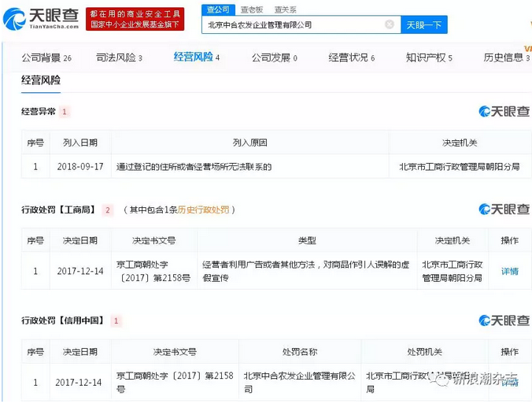
Task: Open the 公司背景 section menu
Action: 46,57
